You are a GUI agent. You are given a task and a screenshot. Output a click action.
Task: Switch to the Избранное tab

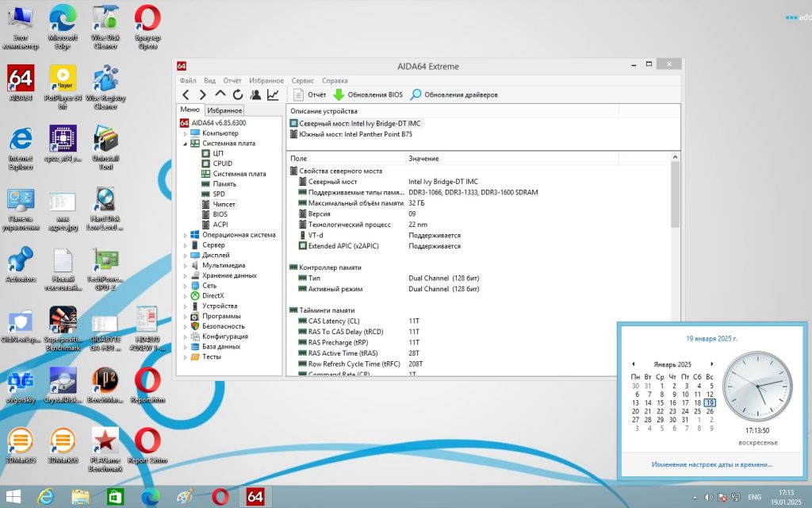(x=224, y=110)
